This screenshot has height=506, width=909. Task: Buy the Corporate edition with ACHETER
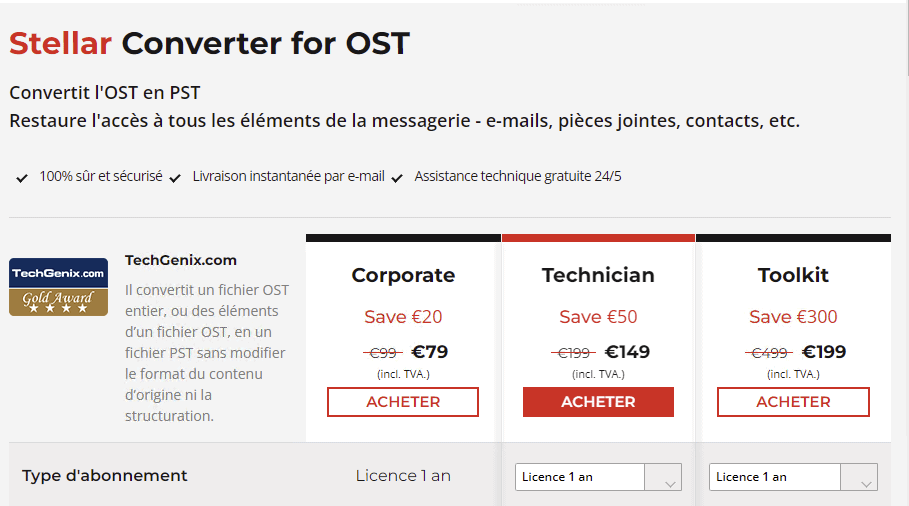click(403, 402)
